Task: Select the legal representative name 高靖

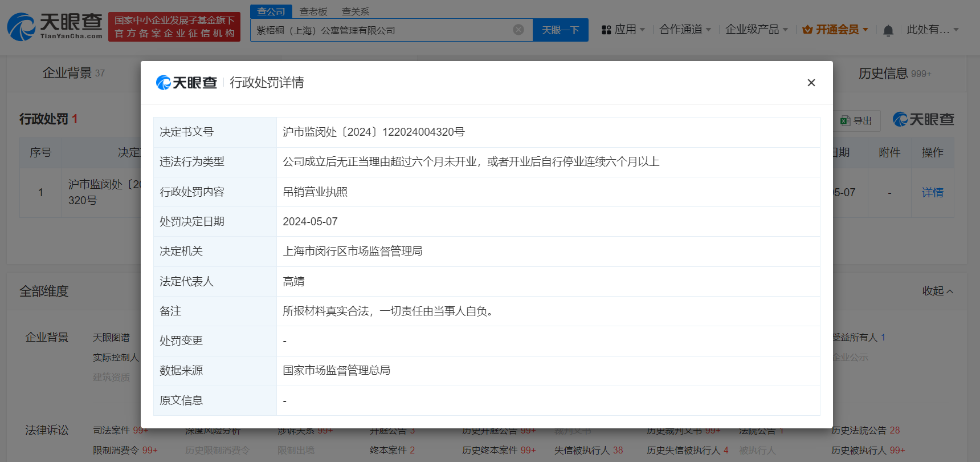Action: (294, 281)
